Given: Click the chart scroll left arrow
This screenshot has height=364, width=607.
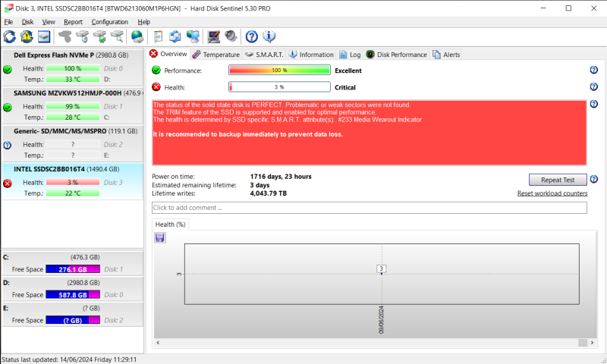Looking at the screenshot, I should (x=158, y=343).
